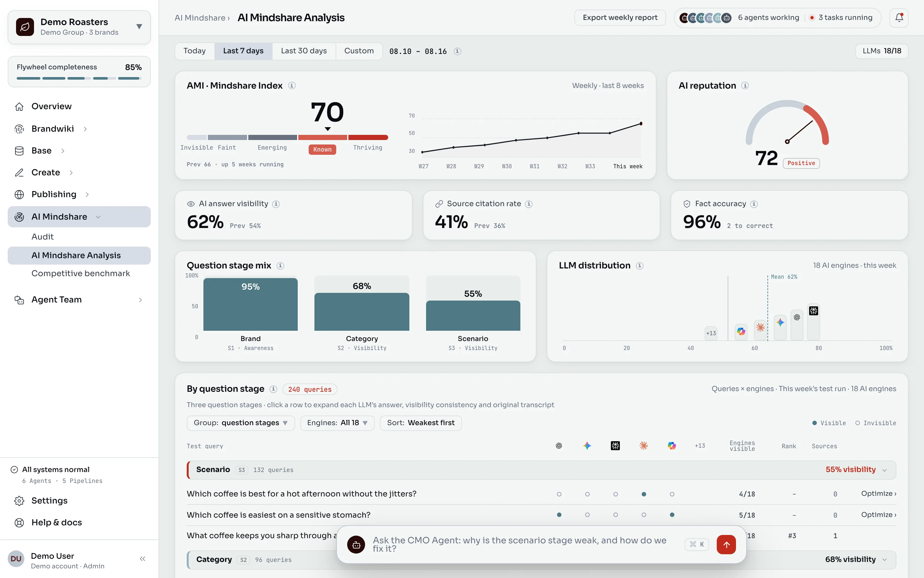Send the CMO Agent prompt with the red arrow

click(x=726, y=544)
